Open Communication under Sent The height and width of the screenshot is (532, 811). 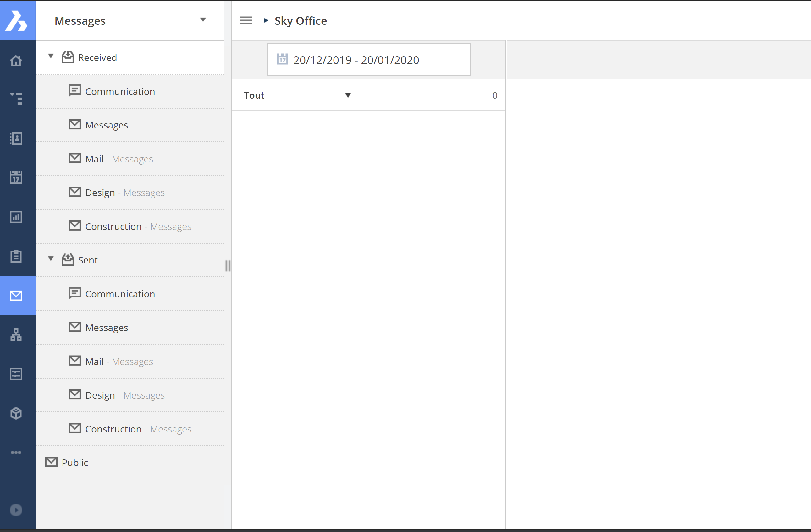[x=130, y=294]
